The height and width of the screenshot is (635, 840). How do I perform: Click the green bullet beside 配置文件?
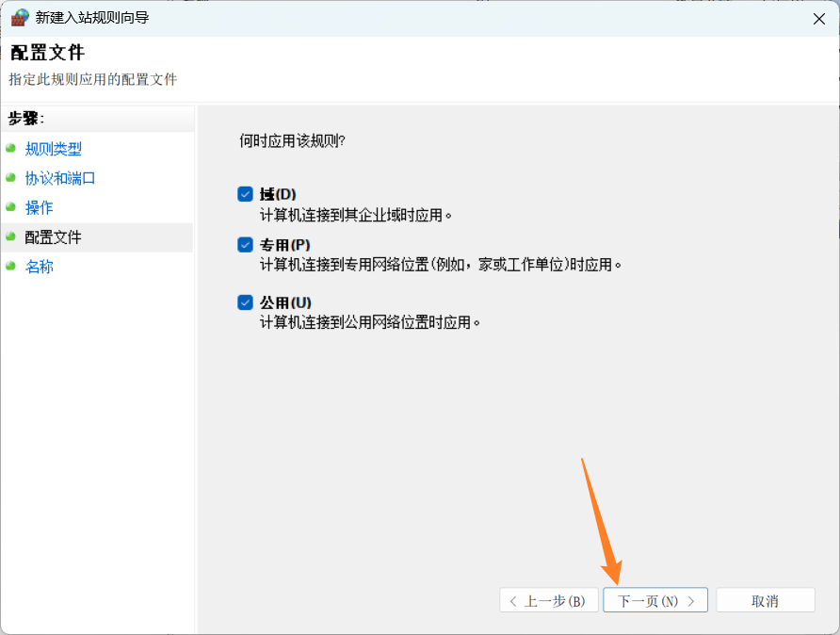pos(10,237)
